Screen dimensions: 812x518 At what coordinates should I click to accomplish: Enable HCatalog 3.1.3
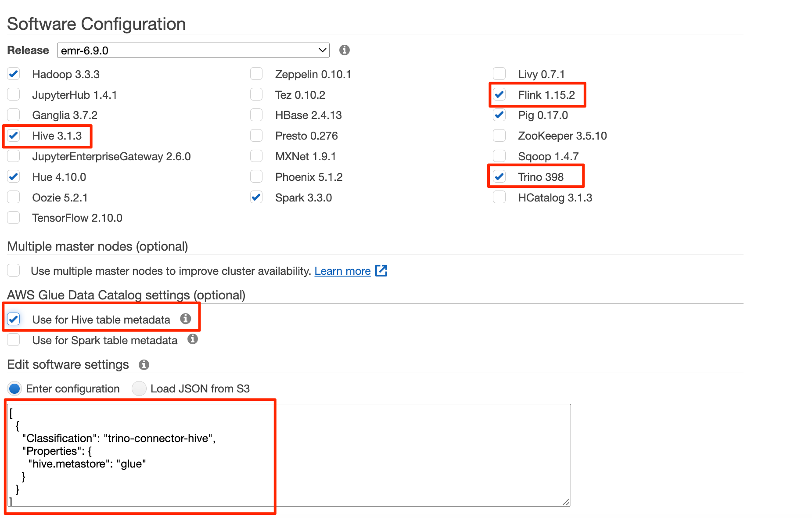point(499,198)
